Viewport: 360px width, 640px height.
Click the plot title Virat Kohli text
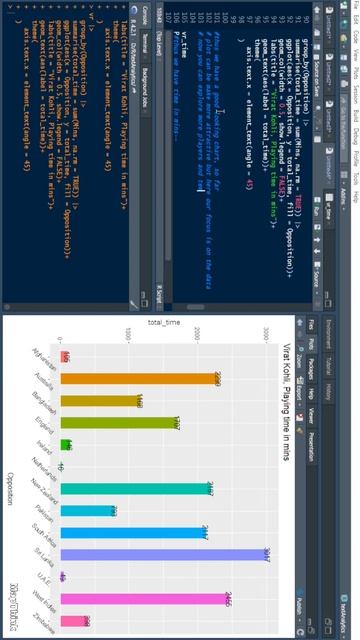[x=286, y=402]
